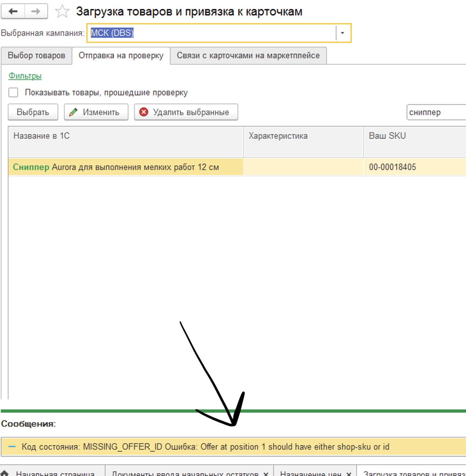Click the search field containing сниппер
Image resolution: width=466 pixels, height=476 pixels.
click(x=435, y=112)
